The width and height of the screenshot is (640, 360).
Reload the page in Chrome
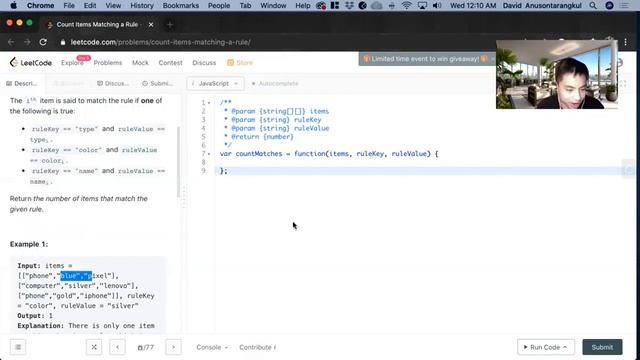[x=43, y=42]
